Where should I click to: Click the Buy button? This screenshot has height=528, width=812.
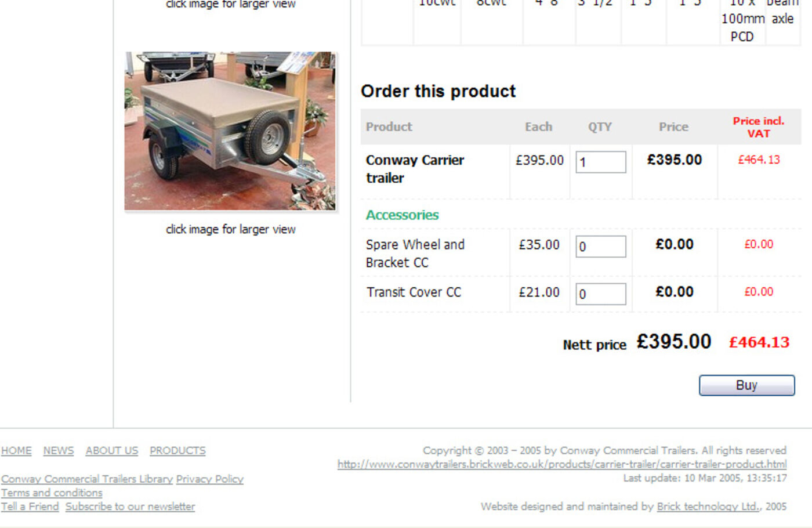(746, 385)
